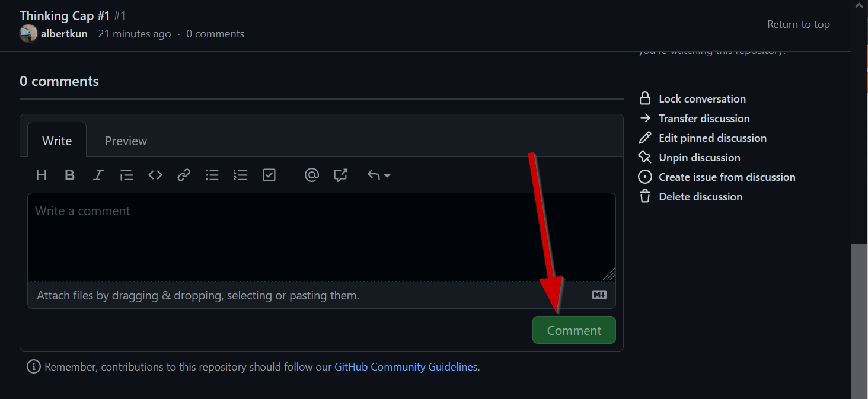
Task: Lock conversation from the sidebar
Action: [702, 99]
